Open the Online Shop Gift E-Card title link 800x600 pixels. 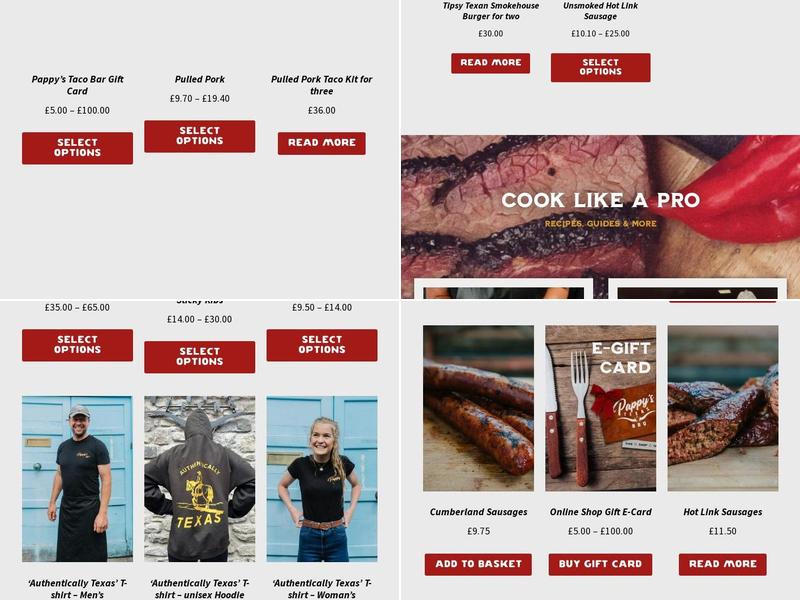tap(601, 512)
